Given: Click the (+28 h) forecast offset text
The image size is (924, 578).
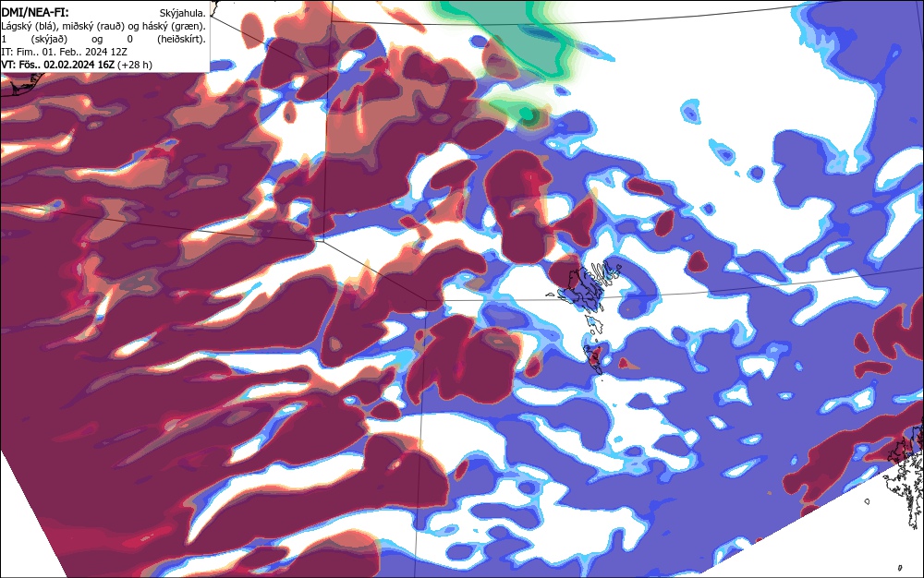Looking at the screenshot, I should tap(135, 65).
